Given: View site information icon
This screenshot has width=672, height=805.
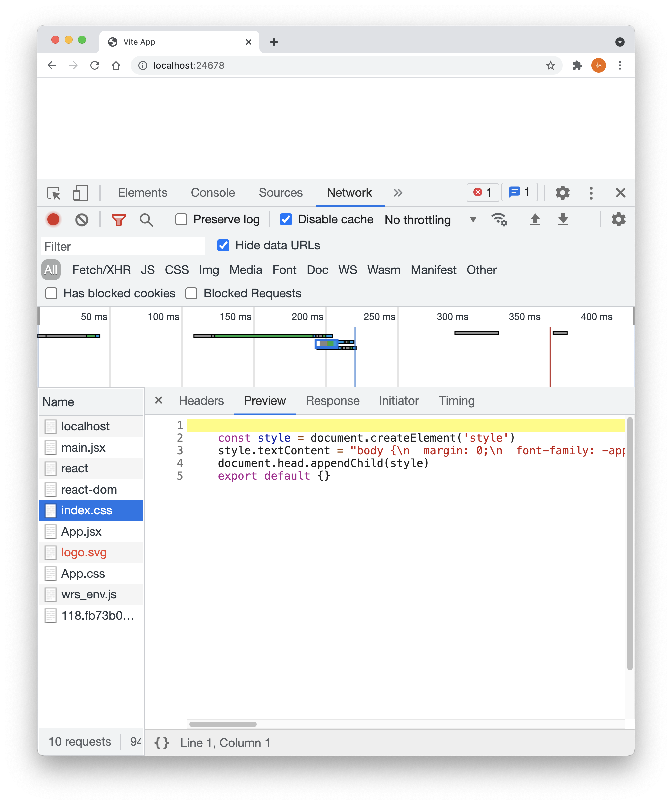Looking at the screenshot, I should pyautogui.click(x=143, y=66).
